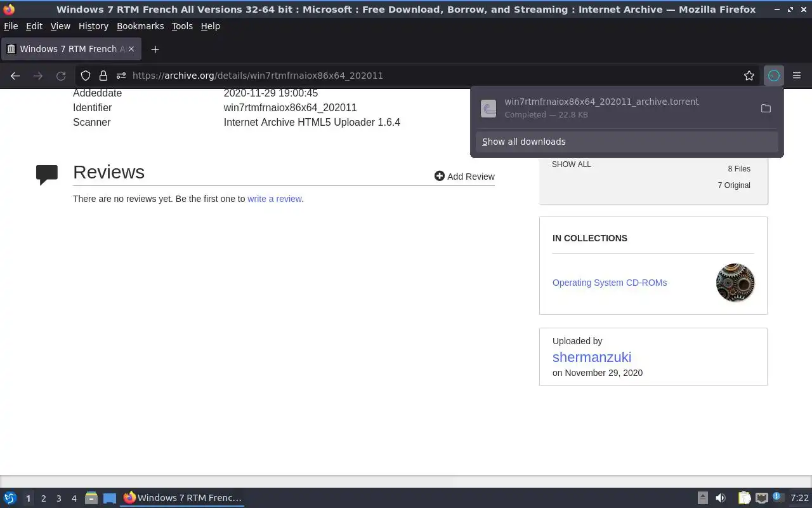This screenshot has width=812, height=508.
Task: Open uploader shermanzuki profile link
Action: (592, 357)
